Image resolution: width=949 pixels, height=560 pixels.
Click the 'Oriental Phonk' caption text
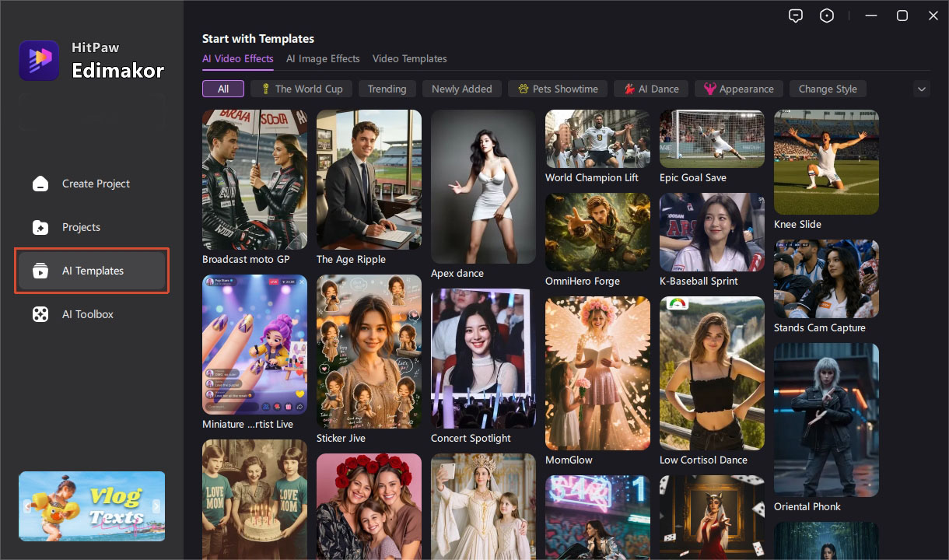point(807,506)
